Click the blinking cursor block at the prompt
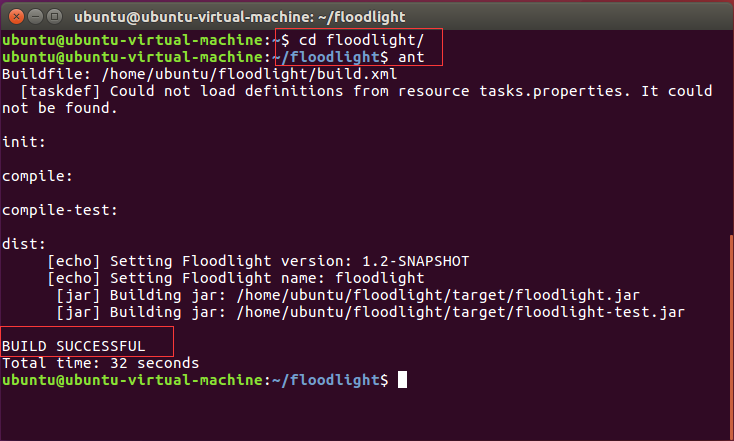The image size is (734, 441). click(402, 381)
